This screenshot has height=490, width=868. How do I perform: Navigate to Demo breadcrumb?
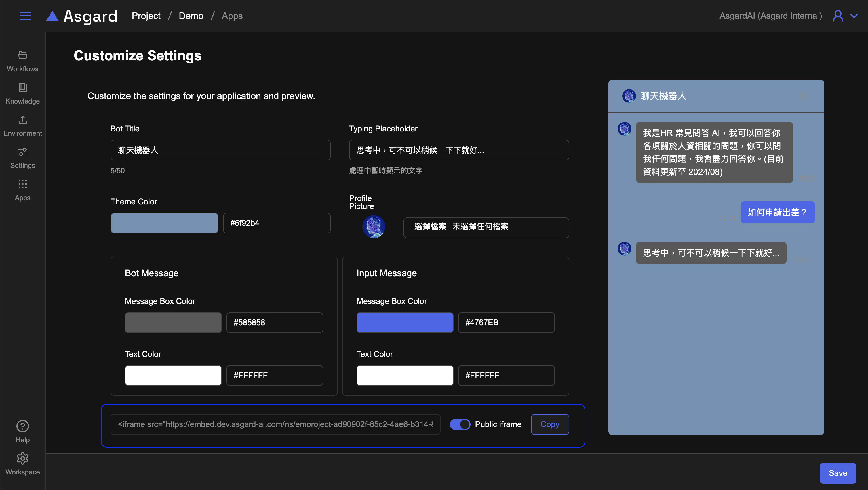click(x=191, y=16)
